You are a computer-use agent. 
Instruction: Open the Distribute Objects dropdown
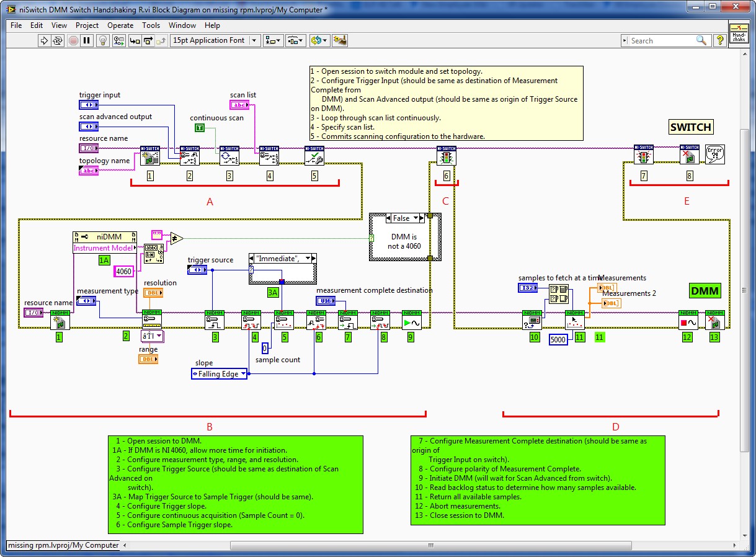click(295, 40)
